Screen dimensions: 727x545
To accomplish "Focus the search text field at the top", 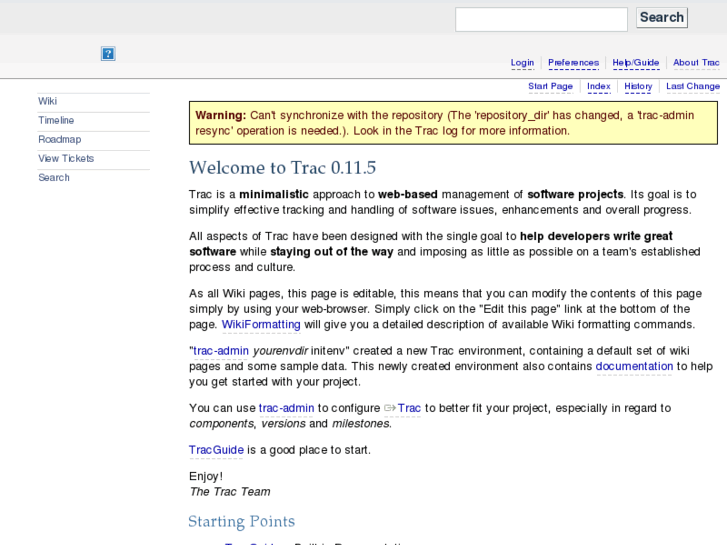I will 541,19.
